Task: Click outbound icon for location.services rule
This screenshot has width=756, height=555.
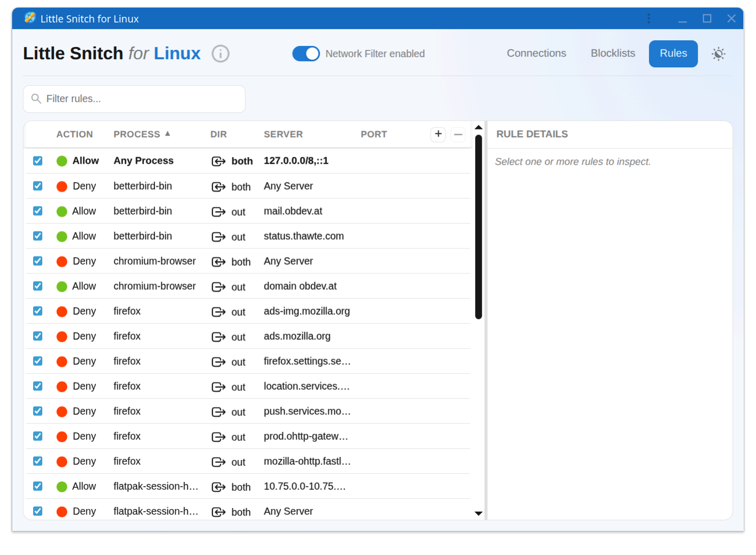Action: click(219, 387)
